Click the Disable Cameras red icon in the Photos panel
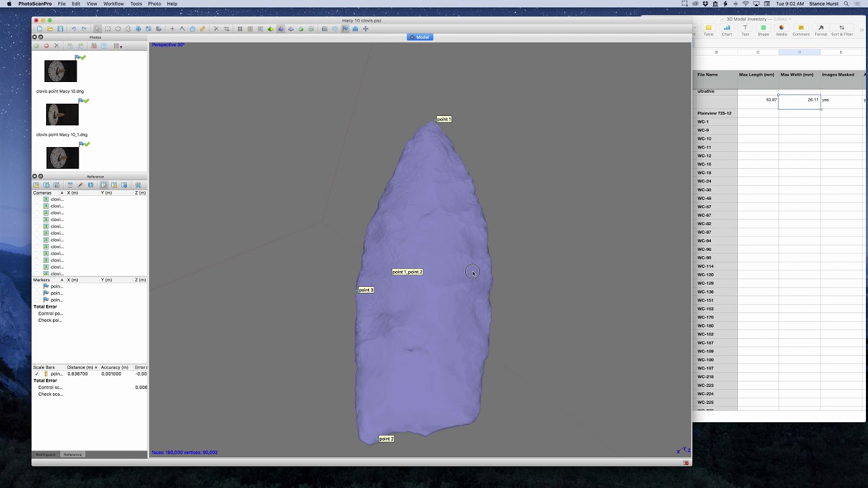Viewport: 868px width, 488px height. point(46,45)
